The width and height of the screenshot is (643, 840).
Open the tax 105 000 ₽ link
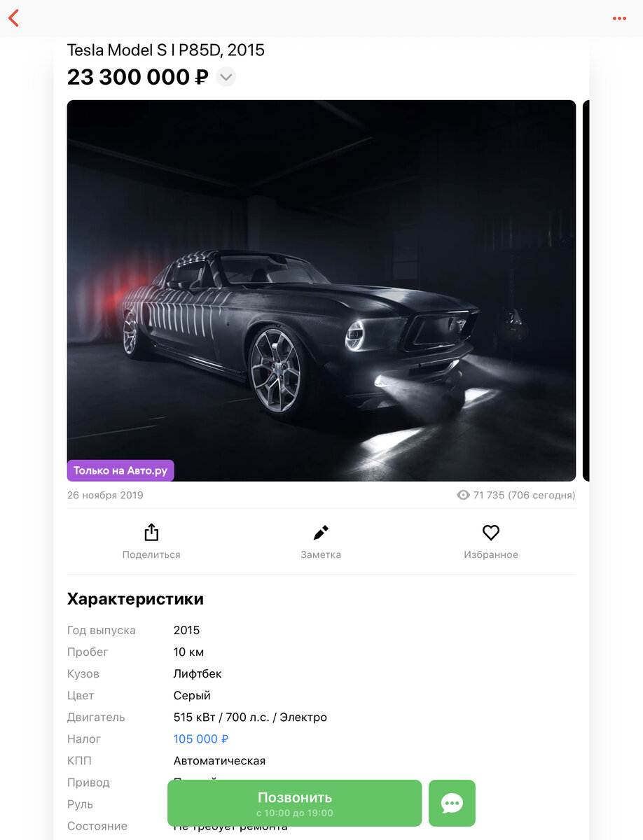(x=201, y=738)
